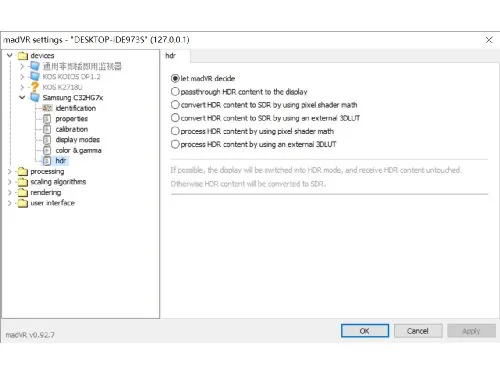
Task: Open the calibration tree item
Action: [x=72, y=129]
